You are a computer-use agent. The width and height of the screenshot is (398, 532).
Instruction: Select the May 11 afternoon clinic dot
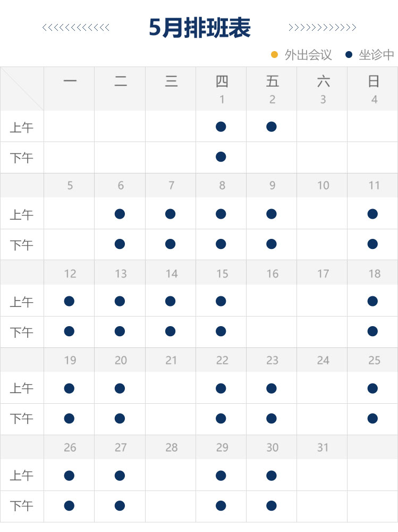point(372,244)
